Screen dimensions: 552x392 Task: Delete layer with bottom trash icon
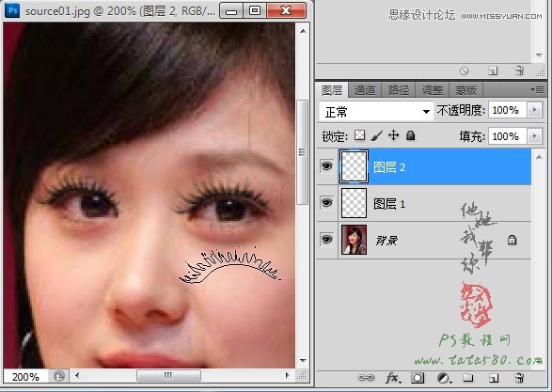(x=519, y=378)
